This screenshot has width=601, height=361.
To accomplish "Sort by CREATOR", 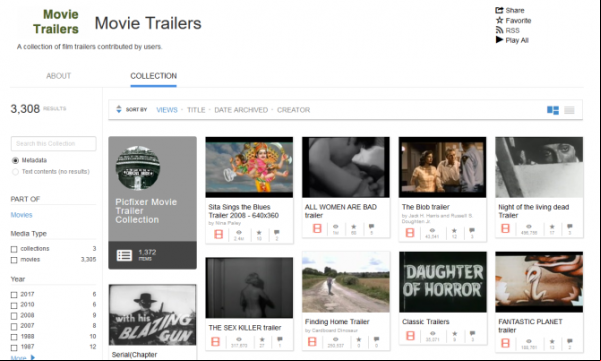I will coord(294,110).
